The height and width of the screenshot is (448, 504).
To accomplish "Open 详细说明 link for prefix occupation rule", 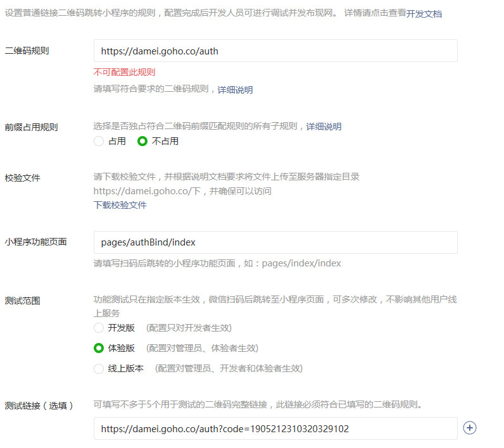I will pos(324,127).
